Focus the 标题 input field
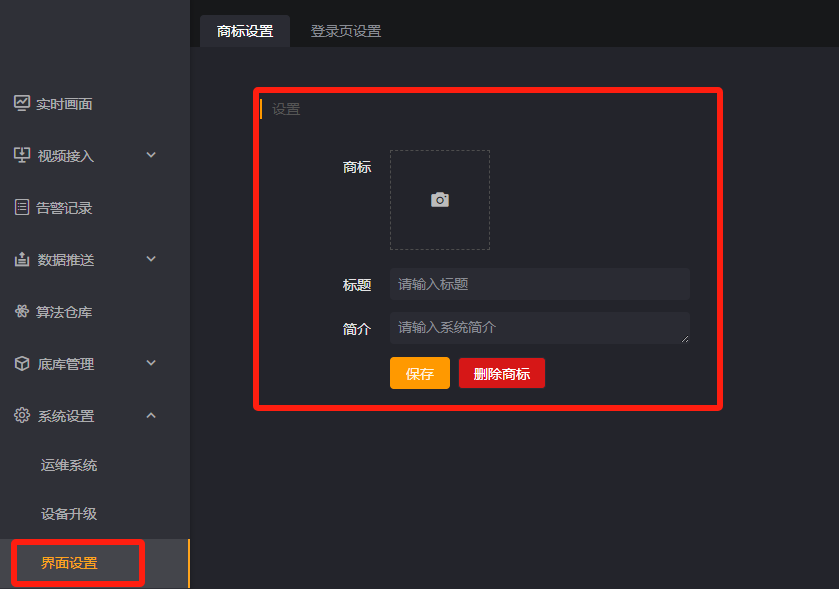Viewport: 839px width, 589px height. click(540, 284)
